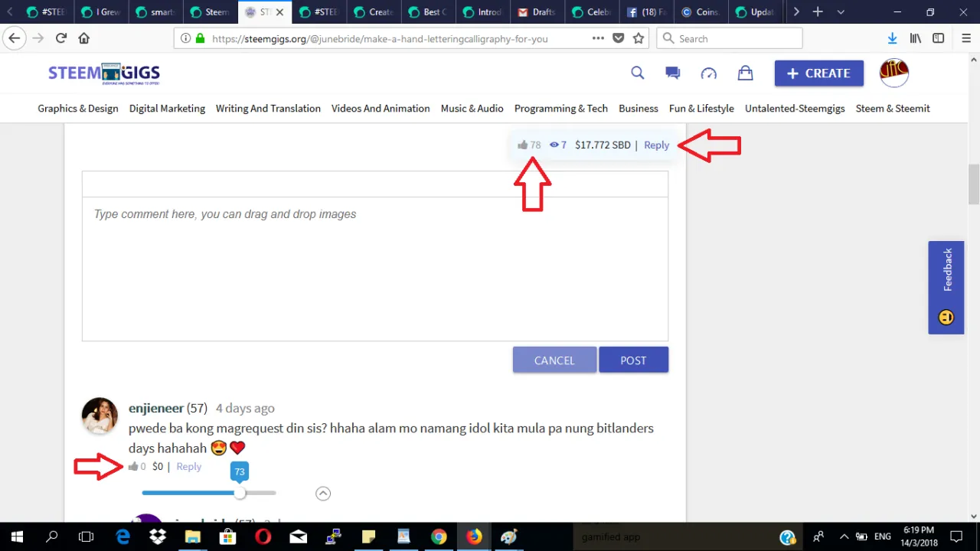Screen dimensions: 980x551
Task: Switch to the Coins tab
Action: pos(700,12)
